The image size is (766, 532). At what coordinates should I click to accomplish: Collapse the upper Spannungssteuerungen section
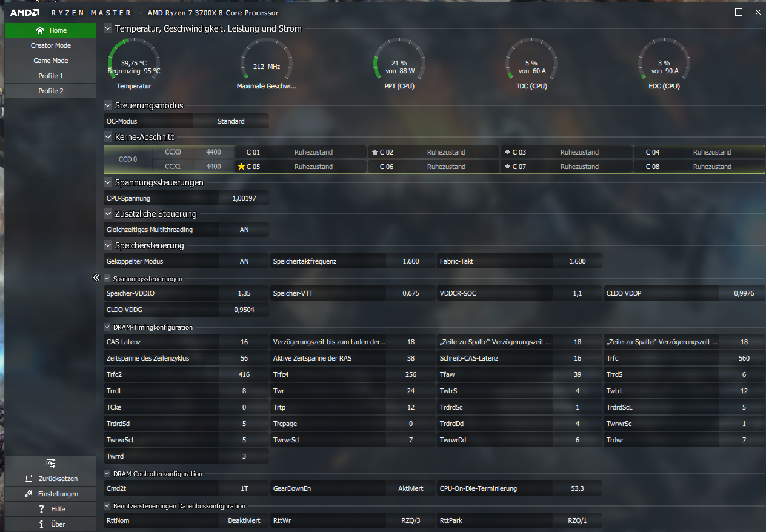(108, 182)
